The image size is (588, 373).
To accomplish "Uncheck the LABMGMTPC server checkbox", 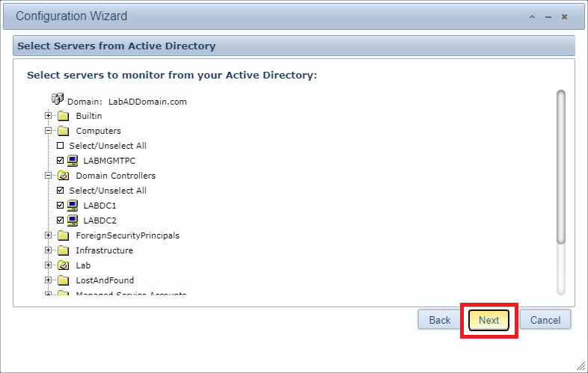I will [x=61, y=161].
